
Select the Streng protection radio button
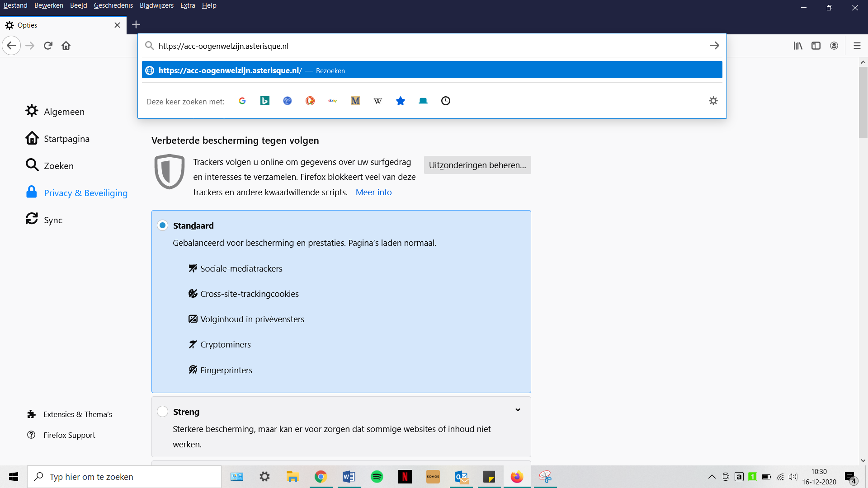pyautogui.click(x=162, y=412)
